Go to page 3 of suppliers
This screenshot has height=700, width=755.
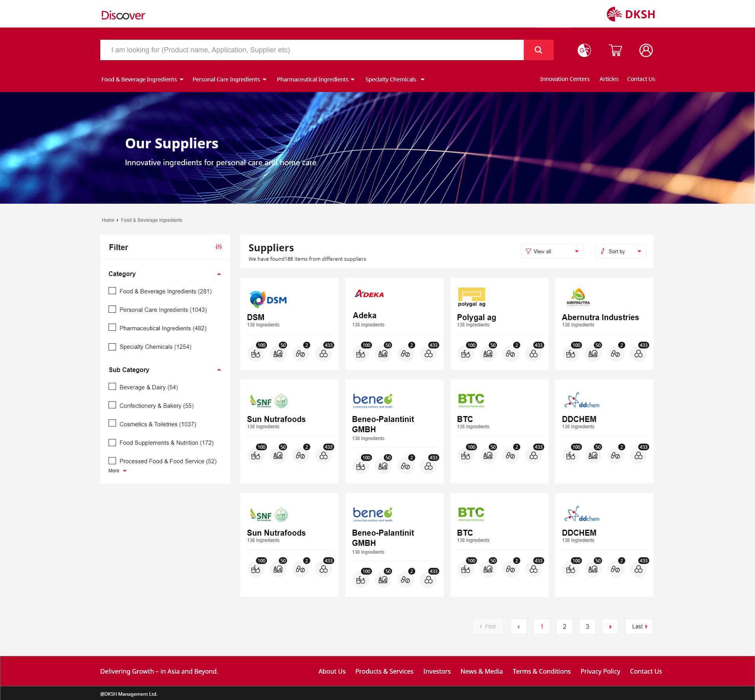(x=587, y=626)
